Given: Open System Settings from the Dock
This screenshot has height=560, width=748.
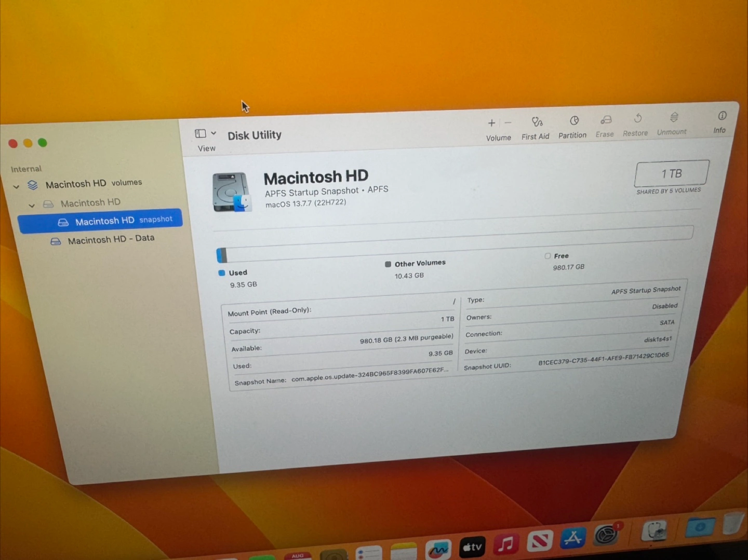Looking at the screenshot, I should pos(606,535).
